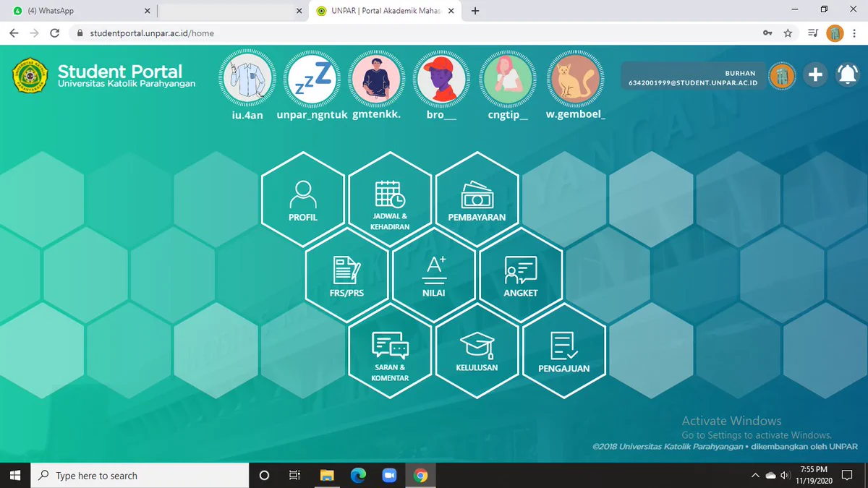Open the unpar_ngntuk zZZ story
This screenshot has width=868, height=488.
pos(312,78)
